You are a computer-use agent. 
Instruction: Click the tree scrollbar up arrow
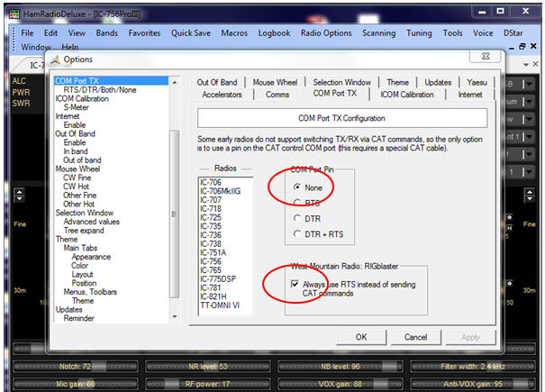(175, 83)
